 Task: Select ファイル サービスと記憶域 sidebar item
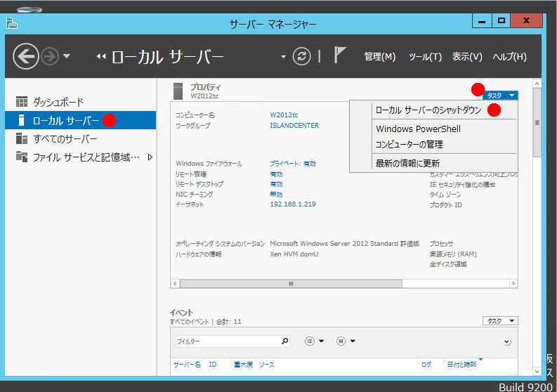[81, 157]
